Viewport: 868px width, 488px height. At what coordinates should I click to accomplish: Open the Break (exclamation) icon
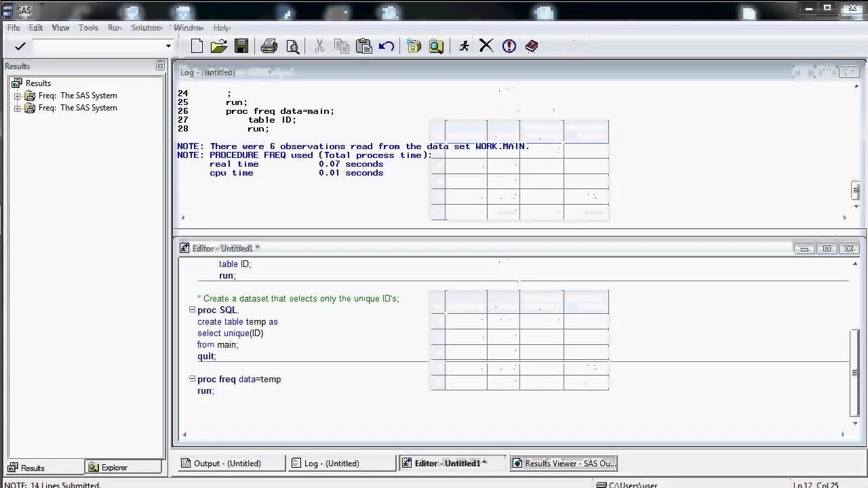pyautogui.click(x=509, y=45)
